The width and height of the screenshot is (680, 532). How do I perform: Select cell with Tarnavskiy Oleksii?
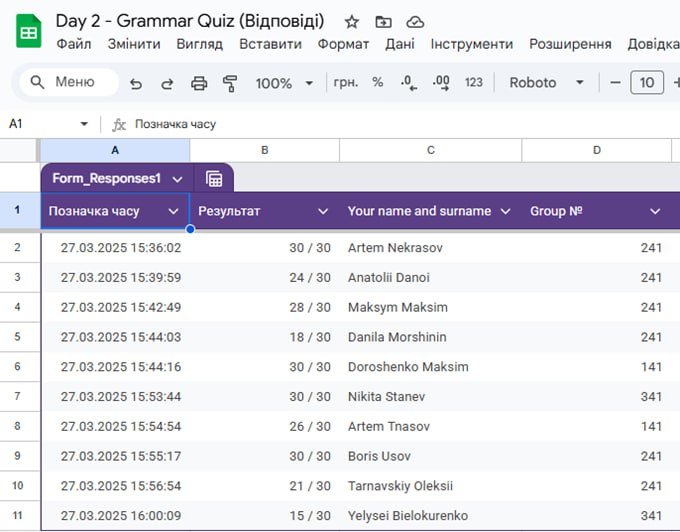431,486
